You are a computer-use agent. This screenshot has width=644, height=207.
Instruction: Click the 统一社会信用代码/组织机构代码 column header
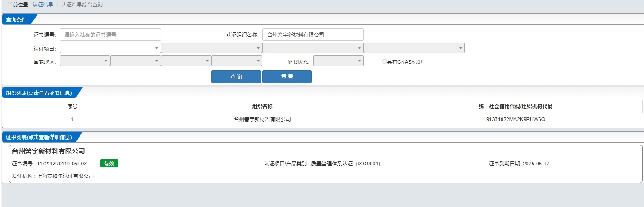pos(515,106)
